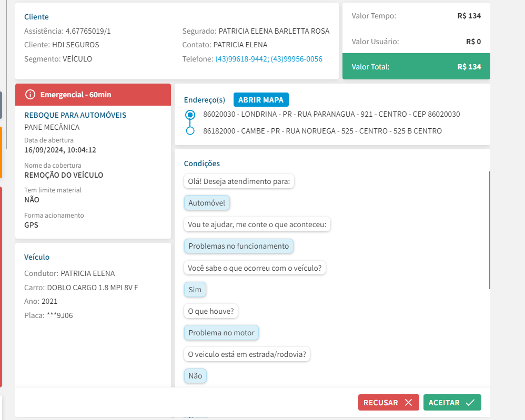525x420 pixels.
Task: Click the orange tab on left edge
Action: [1, 152]
